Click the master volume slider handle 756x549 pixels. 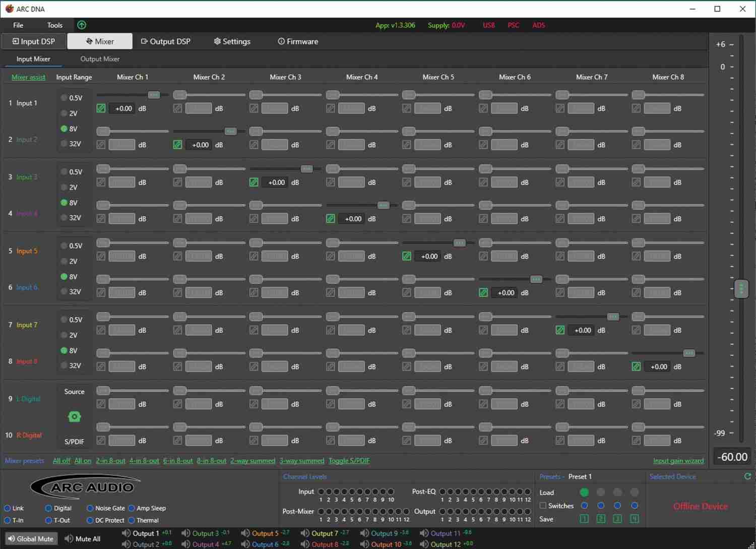coord(741,288)
